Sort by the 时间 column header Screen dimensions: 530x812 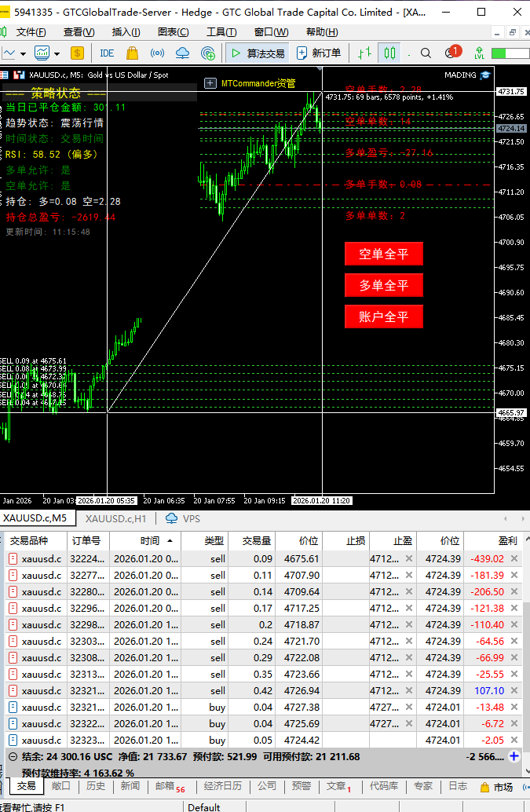click(x=145, y=540)
